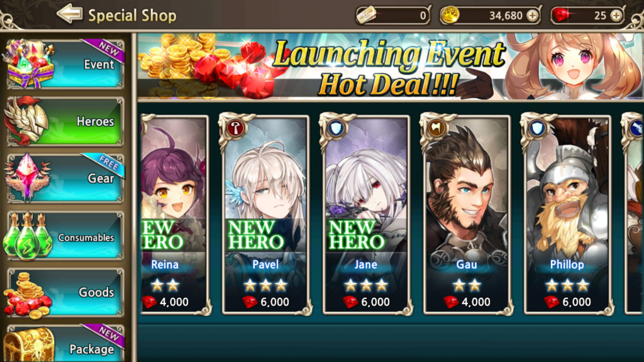Tap Gau's axe class icon

pos(437,128)
